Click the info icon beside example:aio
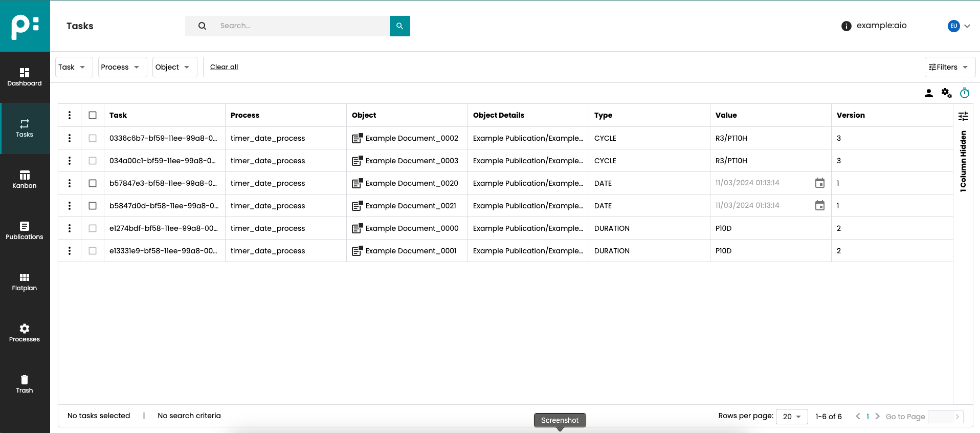980x433 pixels. tap(846, 26)
